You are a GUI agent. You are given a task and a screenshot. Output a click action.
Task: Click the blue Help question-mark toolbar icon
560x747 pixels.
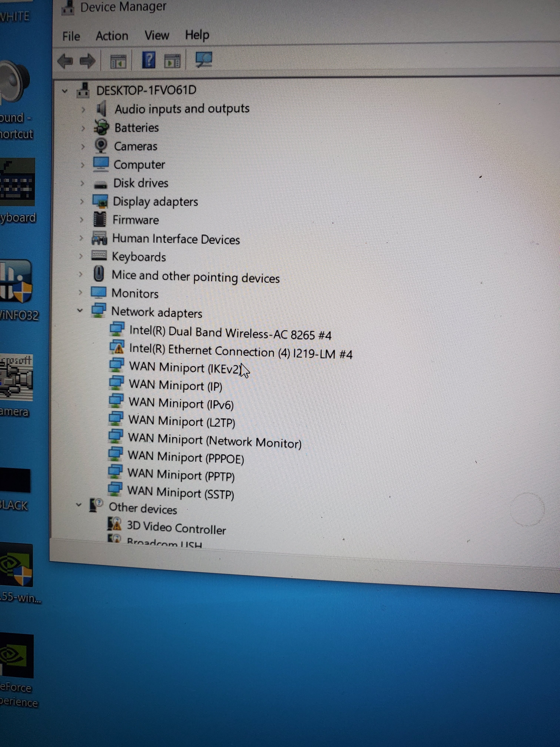149,60
